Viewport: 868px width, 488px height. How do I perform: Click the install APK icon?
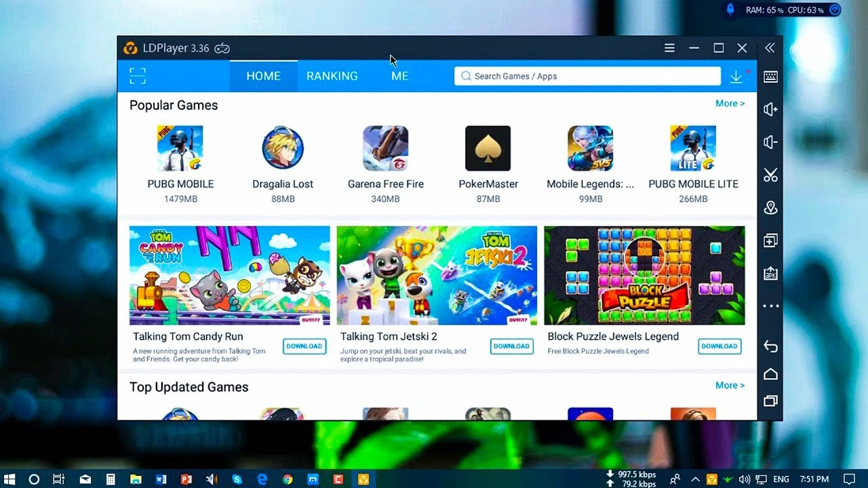(770, 273)
